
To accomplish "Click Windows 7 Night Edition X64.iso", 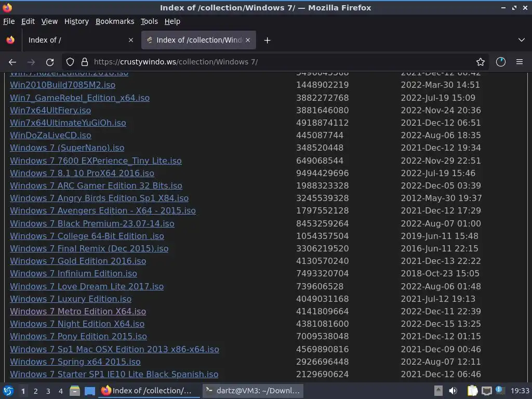I will click(77, 324).
